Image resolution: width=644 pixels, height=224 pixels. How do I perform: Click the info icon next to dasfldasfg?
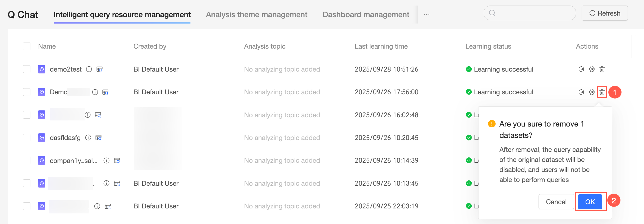coord(88,138)
